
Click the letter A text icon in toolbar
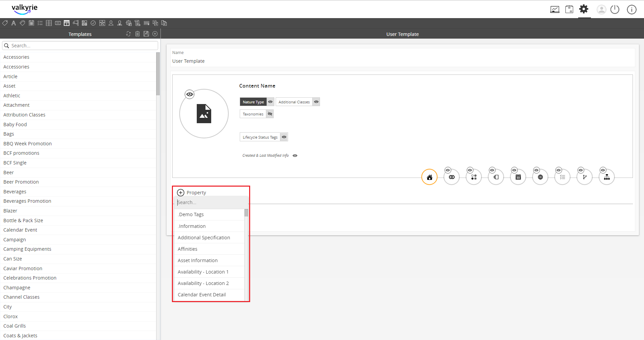(x=14, y=23)
